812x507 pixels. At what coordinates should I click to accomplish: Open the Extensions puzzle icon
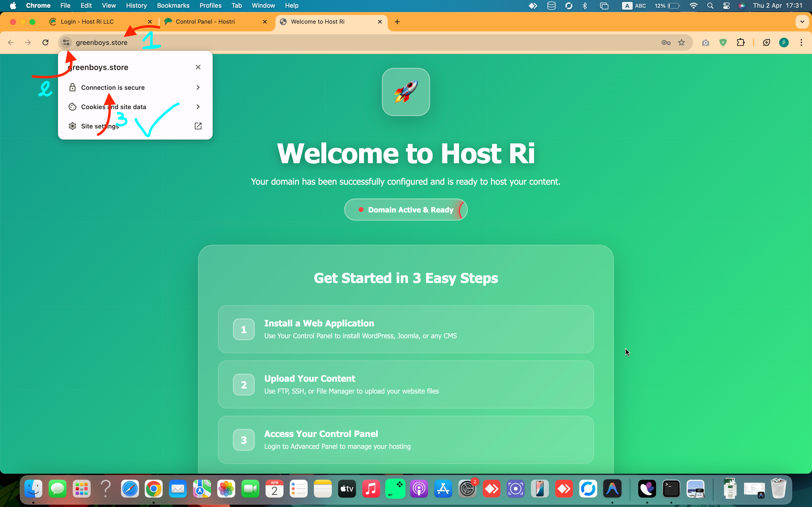[740, 42]
